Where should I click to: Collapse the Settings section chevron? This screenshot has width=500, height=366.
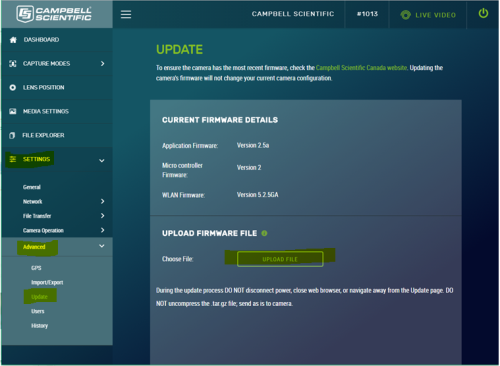pyautogui.click(x=102, y=161)
